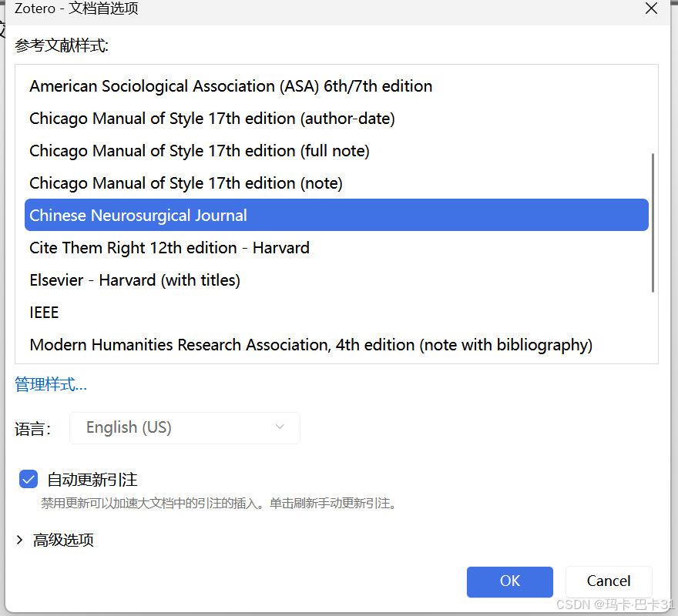Select the Chinese Neurosurgical Journal style
The height and width of the screenshot is (616, 678).
pyautogui.click(x=337, y=215)
